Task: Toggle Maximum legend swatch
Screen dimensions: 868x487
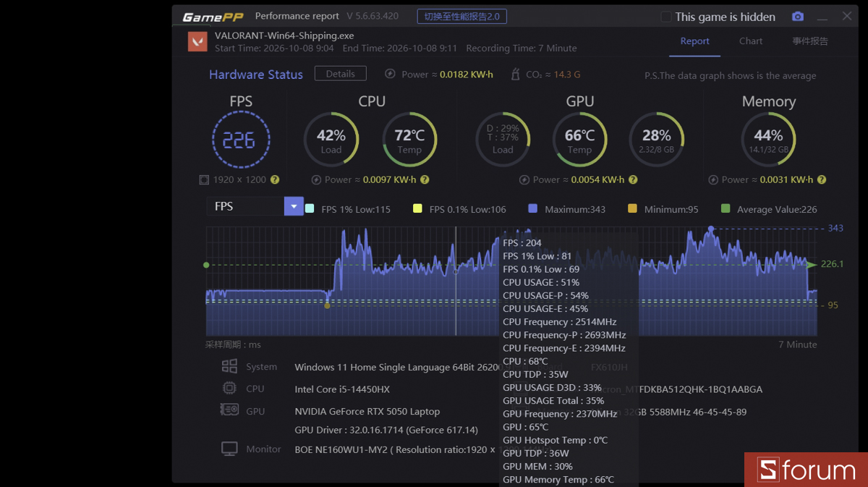Action: (x=533, y=208)
